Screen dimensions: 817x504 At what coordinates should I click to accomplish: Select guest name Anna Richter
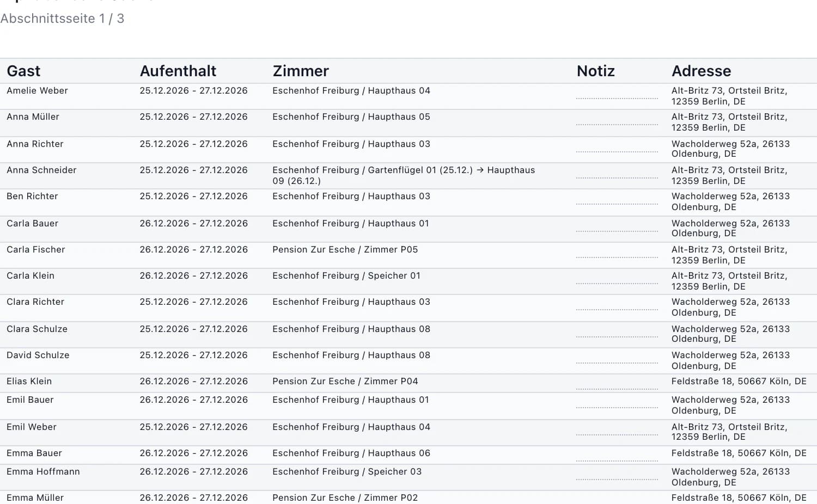(35, 144)
